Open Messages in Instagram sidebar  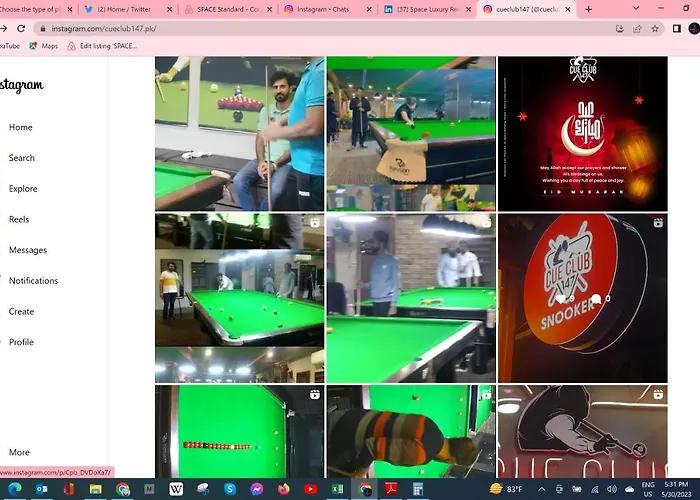pyautogui.click(x=28, y=250)
